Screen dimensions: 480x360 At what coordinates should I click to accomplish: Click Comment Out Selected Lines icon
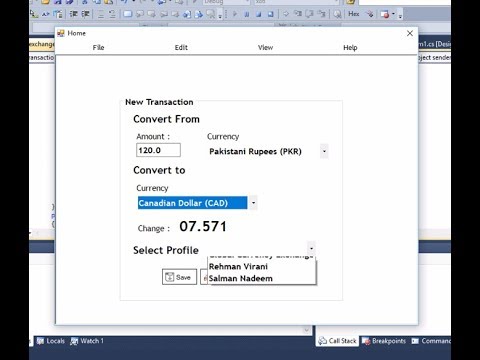coord(101,14)
